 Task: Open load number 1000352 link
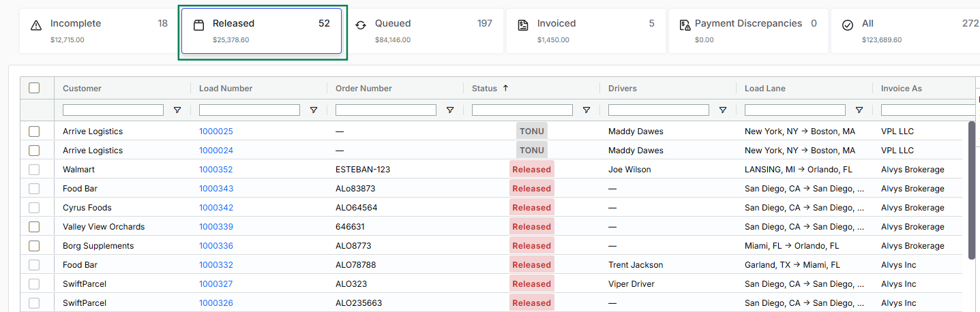coord(216,170)
